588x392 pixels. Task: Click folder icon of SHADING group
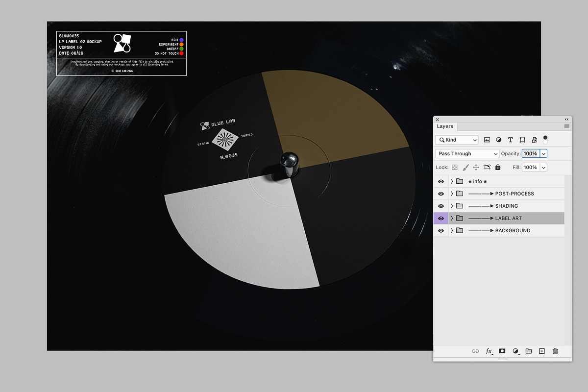pos(460,206)
